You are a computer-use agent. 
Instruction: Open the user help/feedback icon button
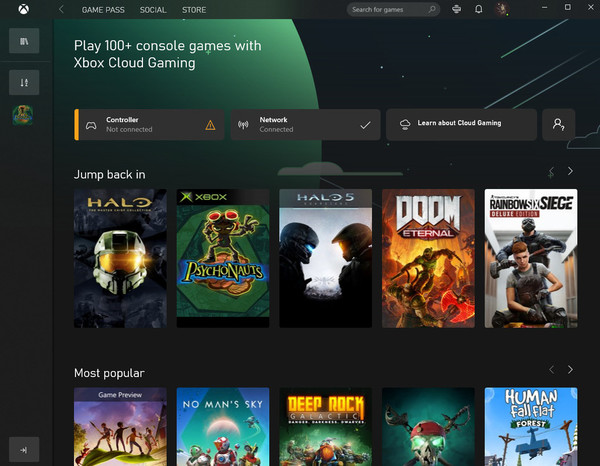[558, 125]
